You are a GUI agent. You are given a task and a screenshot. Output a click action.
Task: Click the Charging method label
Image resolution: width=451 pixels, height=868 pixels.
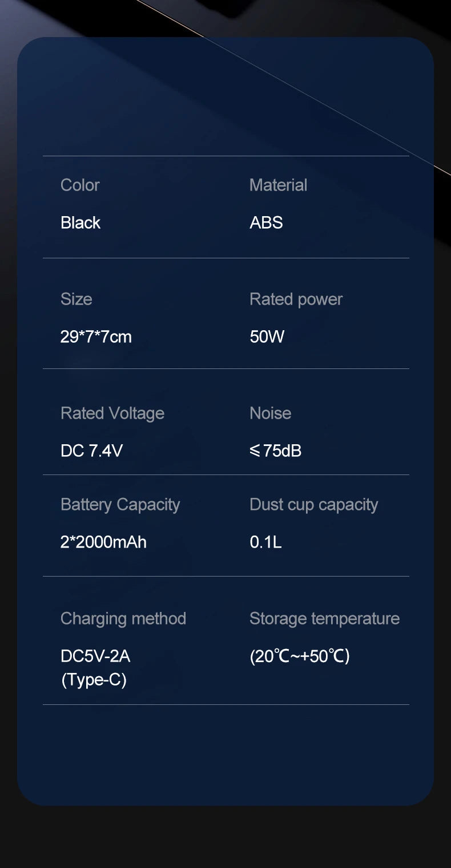click(123, 619)
